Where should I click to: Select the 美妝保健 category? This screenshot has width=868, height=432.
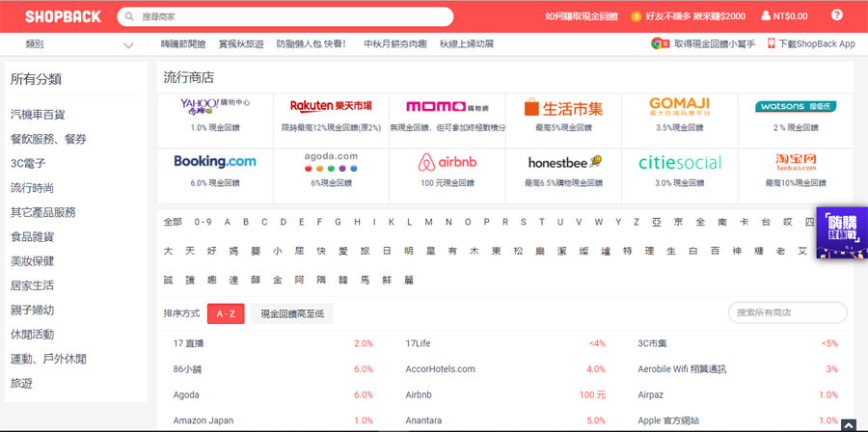pos(32,261)
